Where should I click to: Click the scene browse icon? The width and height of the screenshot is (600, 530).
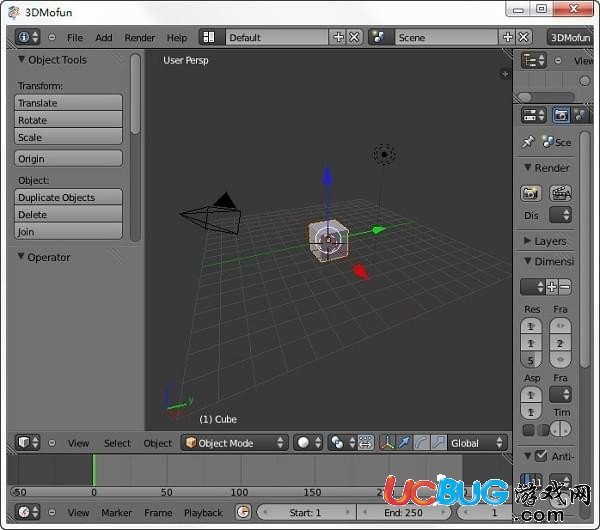tap(379, 37)
